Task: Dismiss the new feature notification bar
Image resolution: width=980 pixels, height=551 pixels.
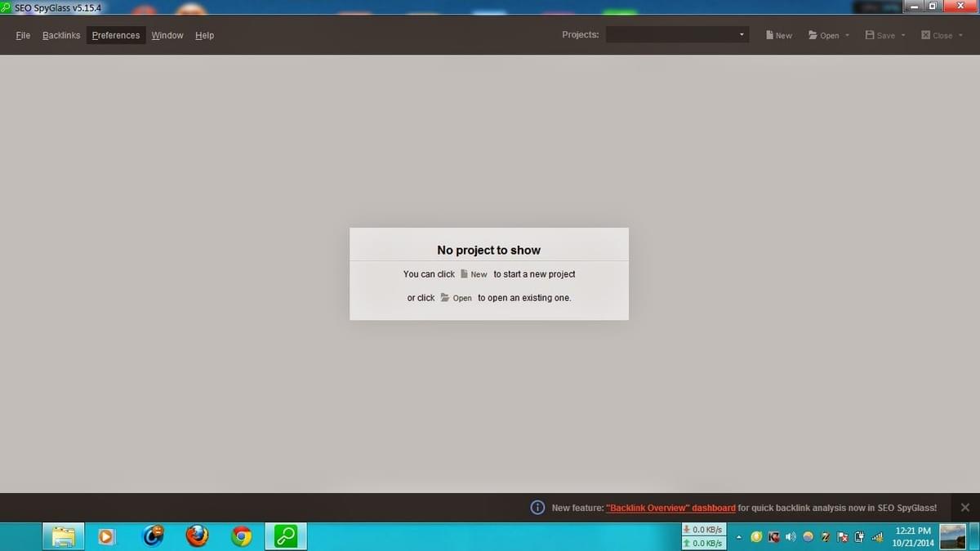Action: [x=964, y=508]
